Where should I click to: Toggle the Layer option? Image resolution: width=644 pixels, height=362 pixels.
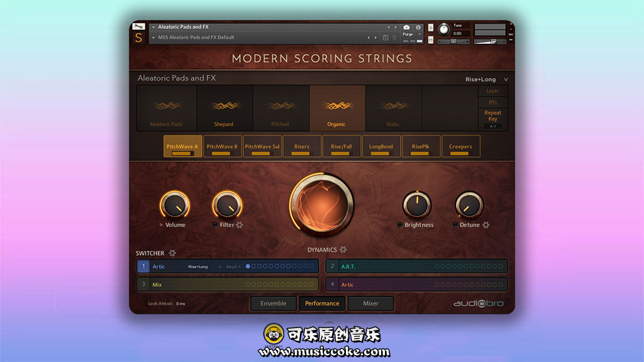tap(492, 90)
